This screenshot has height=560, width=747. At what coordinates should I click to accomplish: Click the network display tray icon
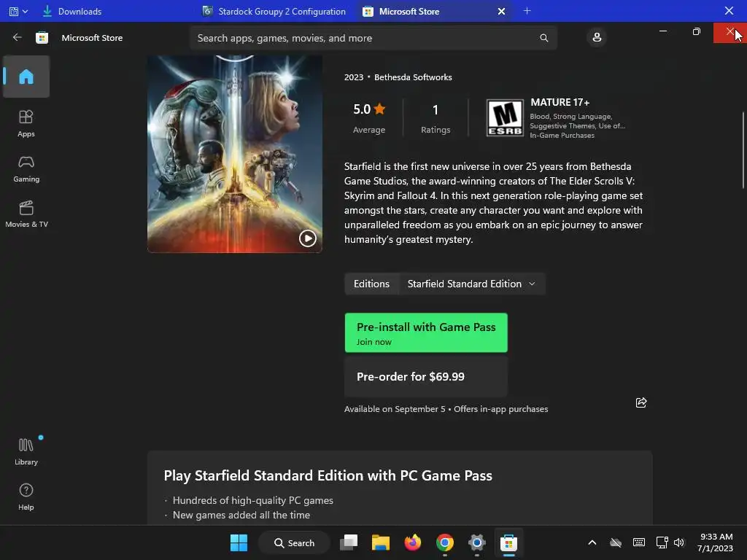(662, 542)
